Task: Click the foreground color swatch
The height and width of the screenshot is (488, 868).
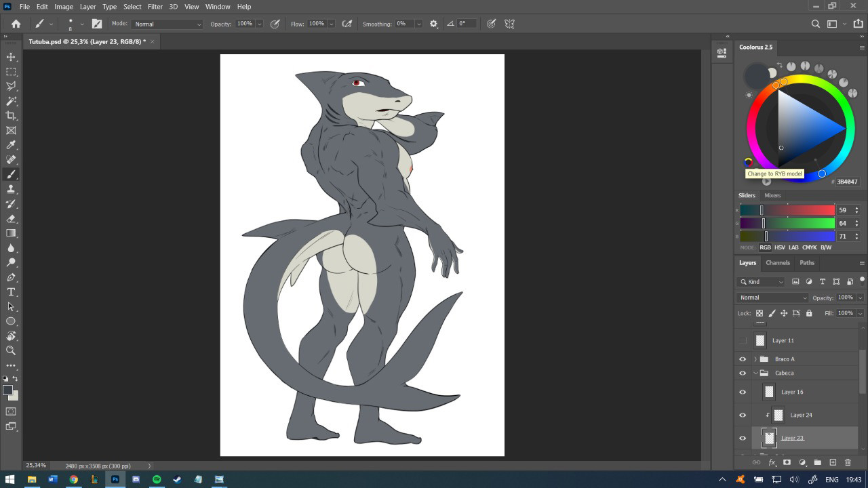Action: 7,388
